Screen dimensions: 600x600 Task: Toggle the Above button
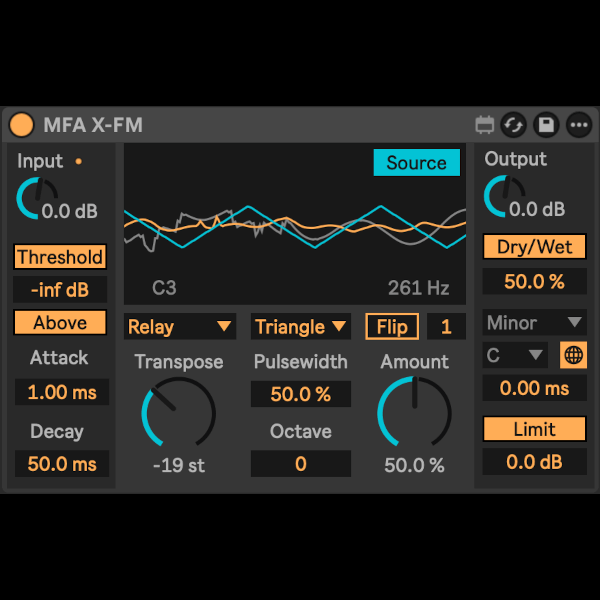pos(60,323)
